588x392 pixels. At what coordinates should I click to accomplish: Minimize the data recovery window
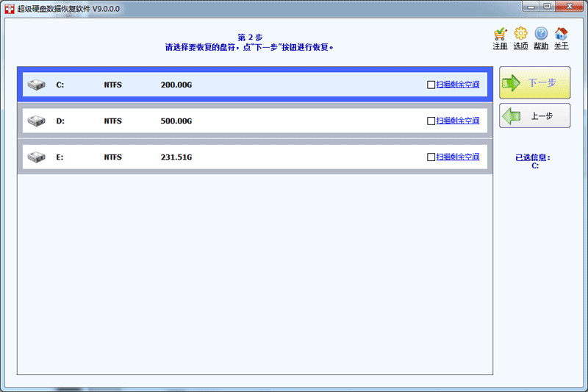[532, 6]
